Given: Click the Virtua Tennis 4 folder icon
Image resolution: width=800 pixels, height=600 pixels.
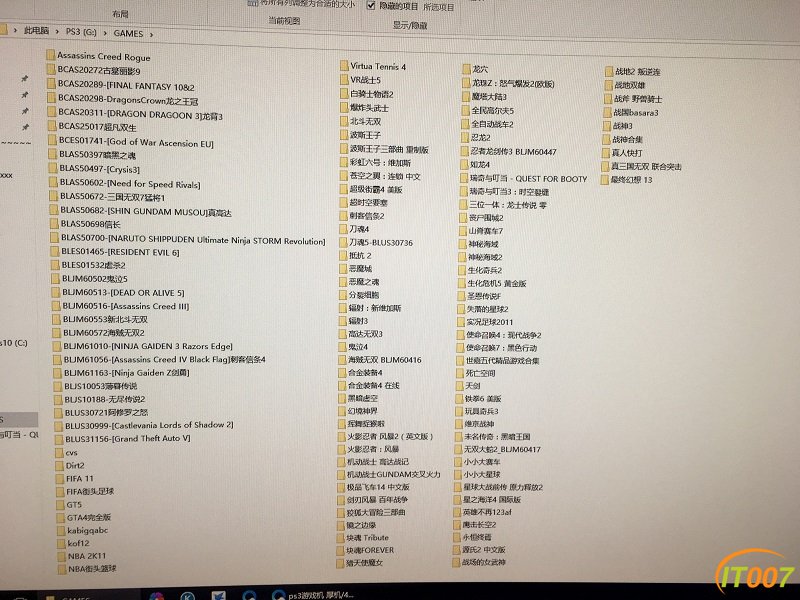Looking at the screenshot, I should pos(344,66).
